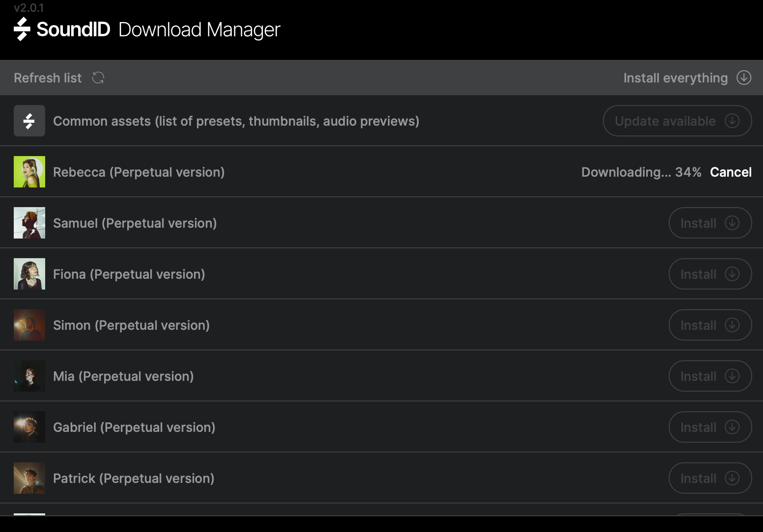Click download arrow icon for Samuel
The image size is (763, 532).
point(732,223)
